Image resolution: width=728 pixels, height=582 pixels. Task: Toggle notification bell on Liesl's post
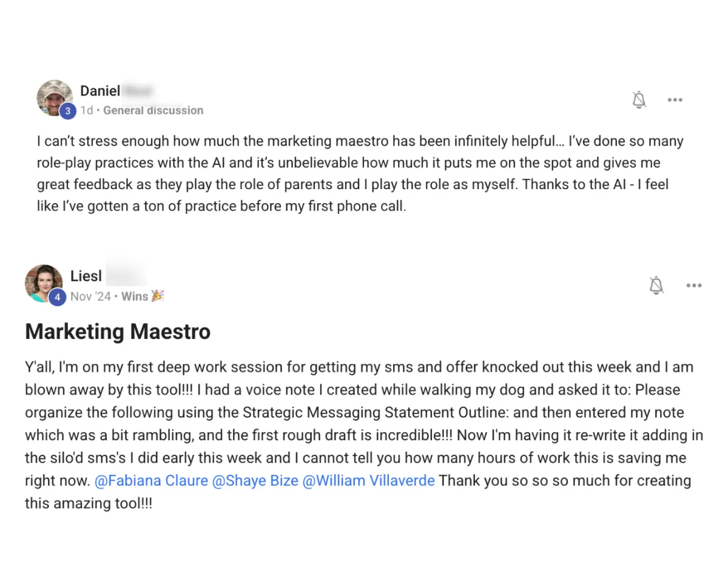pyautogui.click(x=656, y=285)
